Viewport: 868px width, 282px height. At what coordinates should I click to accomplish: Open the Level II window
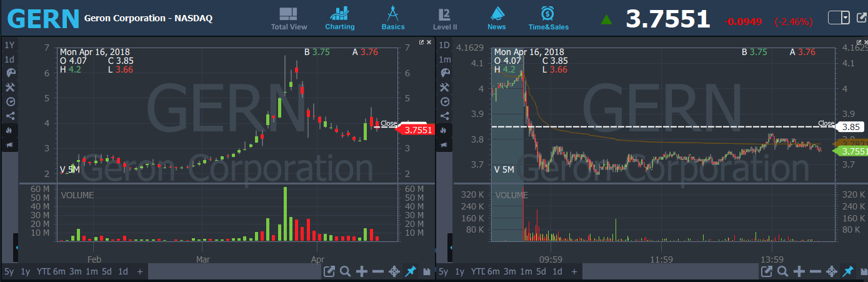[x=445, y=19]
